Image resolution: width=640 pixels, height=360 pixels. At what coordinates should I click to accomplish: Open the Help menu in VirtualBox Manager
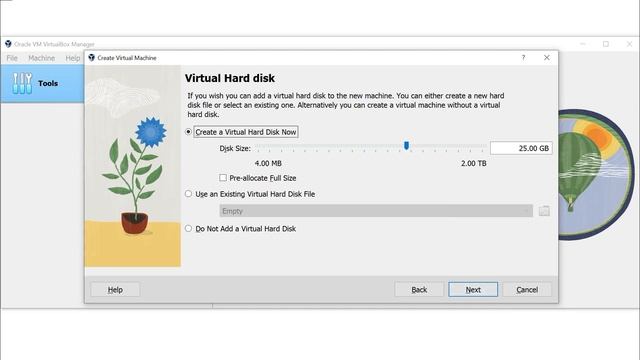click(x=73, y=58)
